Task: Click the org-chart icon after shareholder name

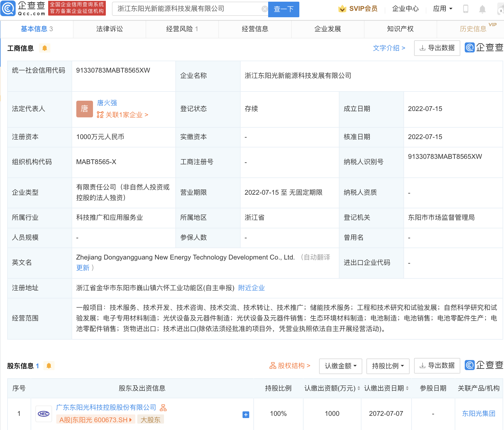Action: pyautogui.click(x=163, y=408)
